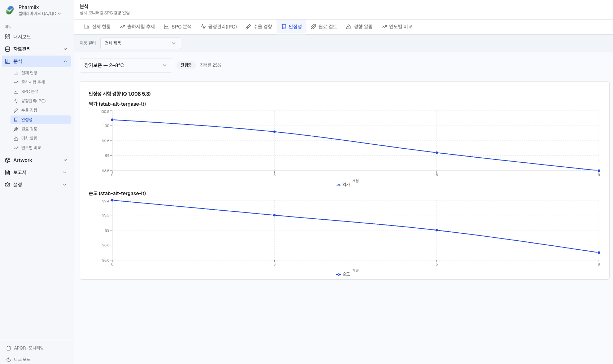Click the 대시보드 grid icon
This screenshot has width=613, height=364.
tap(8, 37)
